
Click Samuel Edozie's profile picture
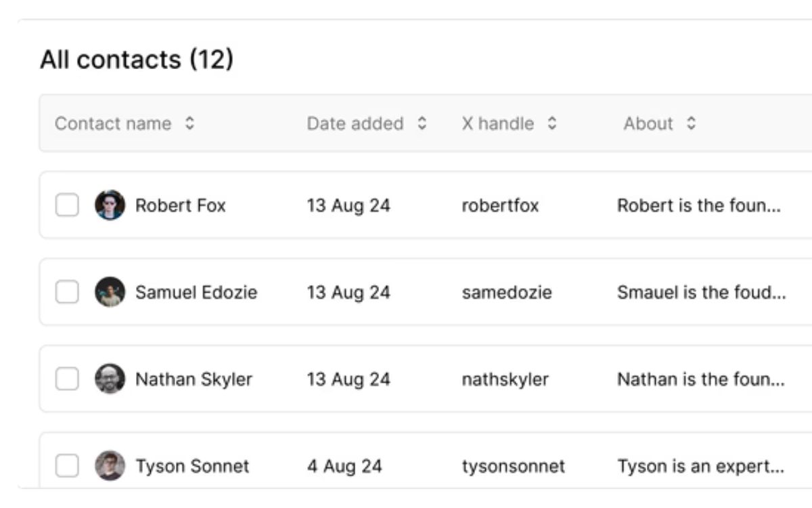(110, 292)
